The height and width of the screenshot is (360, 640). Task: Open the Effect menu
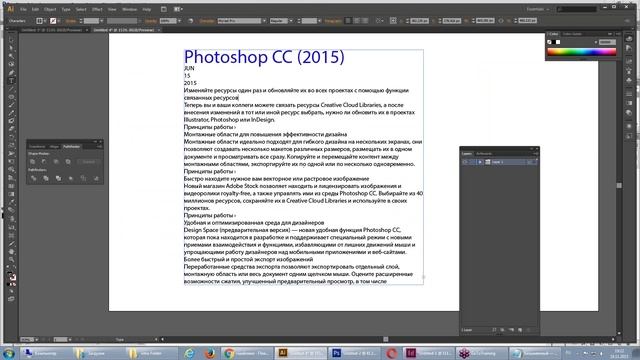tap(97, 9)
